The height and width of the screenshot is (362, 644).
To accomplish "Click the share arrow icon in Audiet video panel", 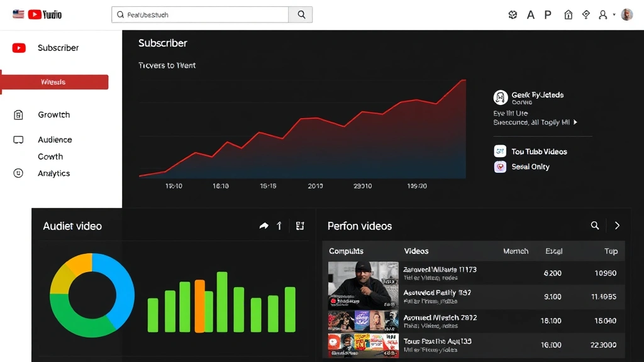I will pos(264,225).
